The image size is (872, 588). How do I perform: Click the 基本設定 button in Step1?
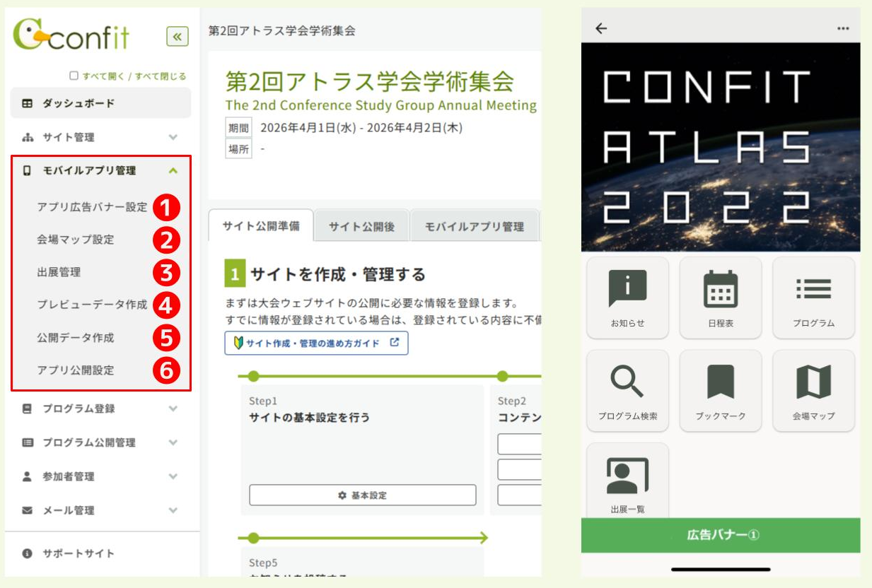coord(363,495)
